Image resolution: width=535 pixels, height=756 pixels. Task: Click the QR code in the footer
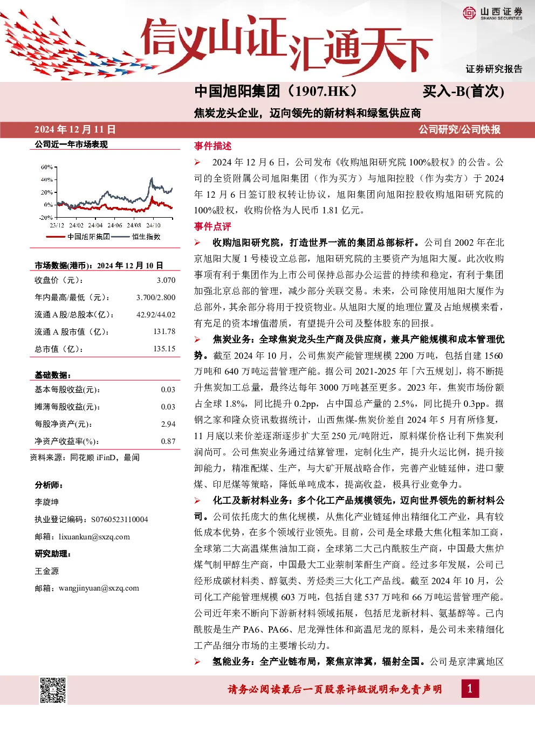[53, 690]
